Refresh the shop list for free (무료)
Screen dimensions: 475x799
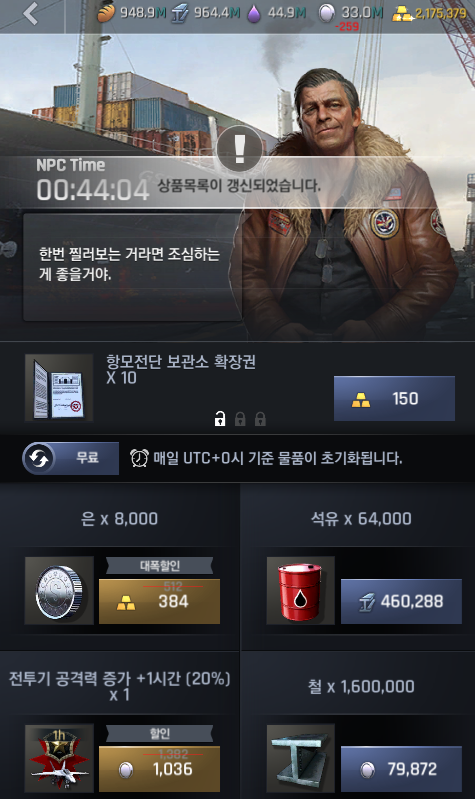[x=70, y=458]
